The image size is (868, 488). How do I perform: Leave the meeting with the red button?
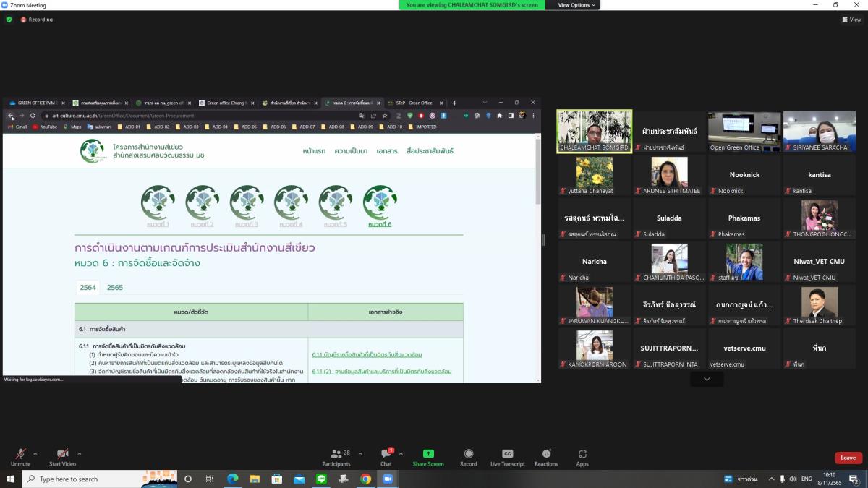848,458
